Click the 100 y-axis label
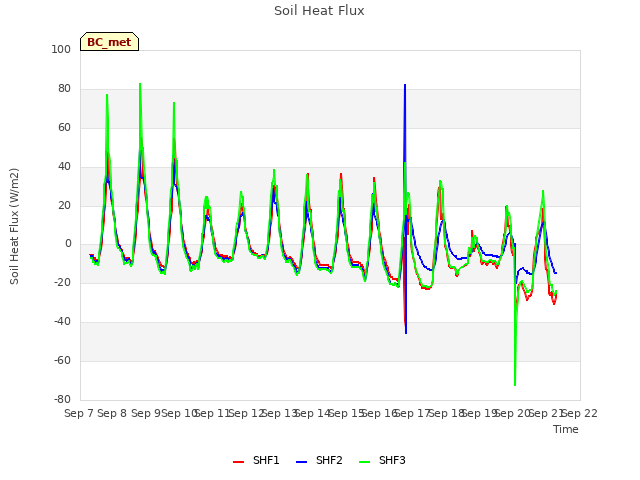The width and height of the screenshot is (640, 480). [61, 49]
